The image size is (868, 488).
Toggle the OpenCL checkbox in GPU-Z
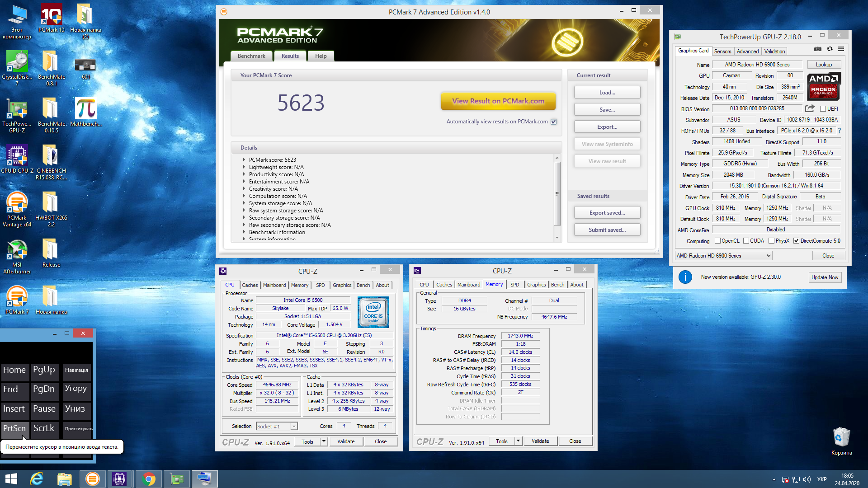click(717, 241)
